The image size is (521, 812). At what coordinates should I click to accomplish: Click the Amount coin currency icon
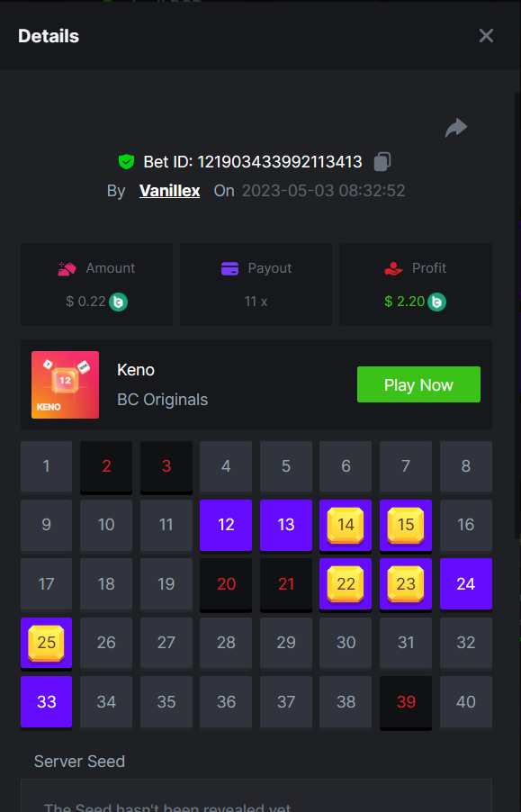coord(119,302)
